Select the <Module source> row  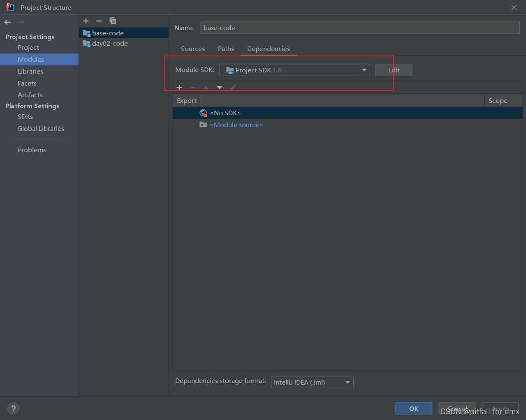point(348,125)
